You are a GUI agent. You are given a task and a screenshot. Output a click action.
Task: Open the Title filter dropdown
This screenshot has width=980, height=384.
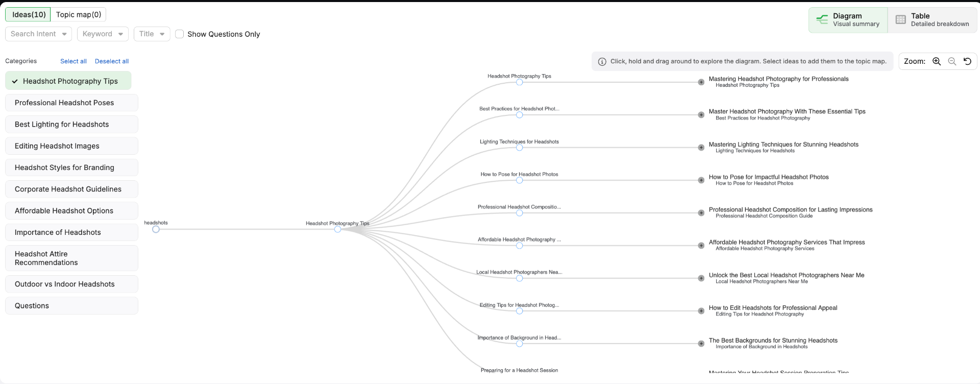[x=152, y=34]
